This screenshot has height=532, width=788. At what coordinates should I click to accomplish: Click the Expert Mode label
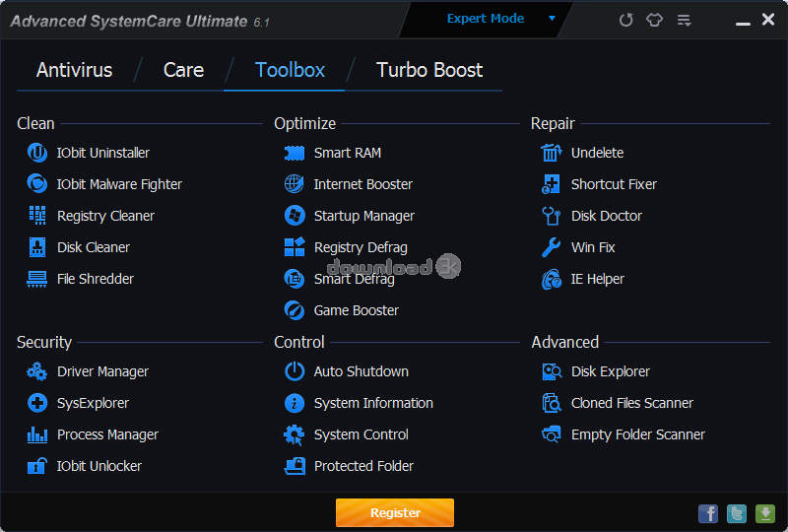486,19
